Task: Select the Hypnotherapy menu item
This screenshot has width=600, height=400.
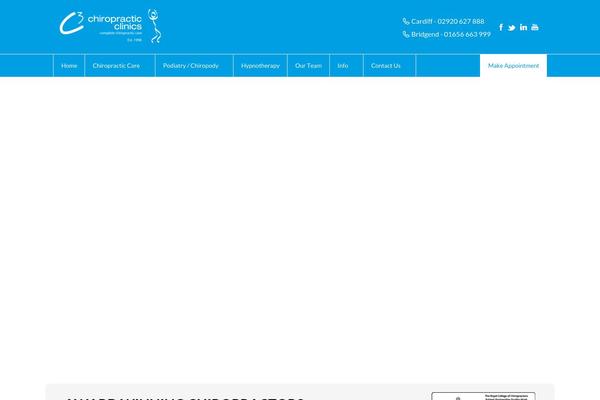Action: 260,65
